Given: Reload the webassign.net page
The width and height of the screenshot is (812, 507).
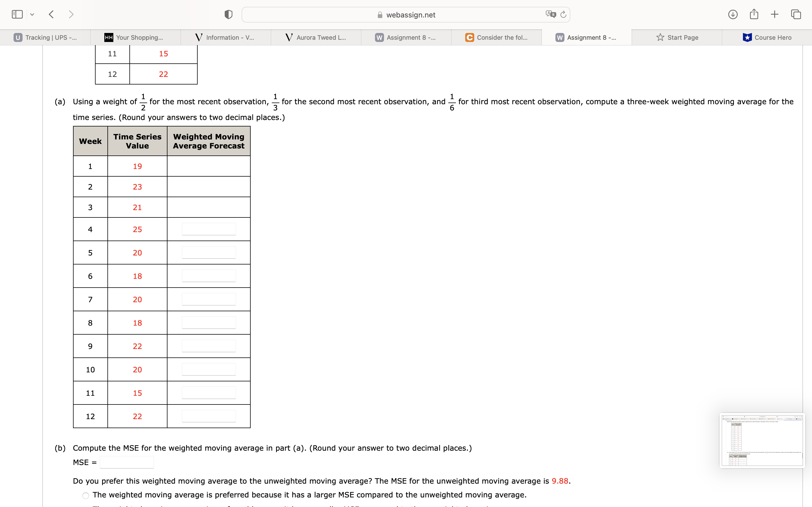Looking at the screenshot, I should coord(563,14).
